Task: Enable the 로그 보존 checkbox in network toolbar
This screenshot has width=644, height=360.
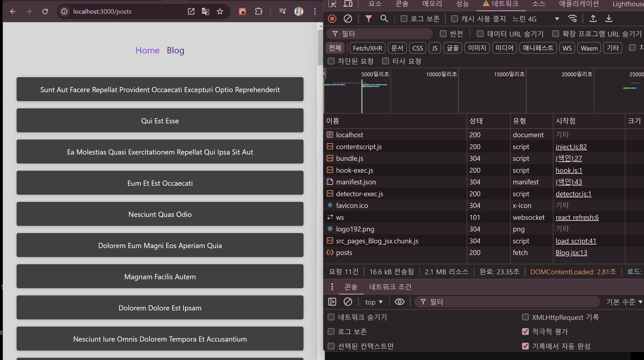Action: pyautogui.click(x=404, y=19)
